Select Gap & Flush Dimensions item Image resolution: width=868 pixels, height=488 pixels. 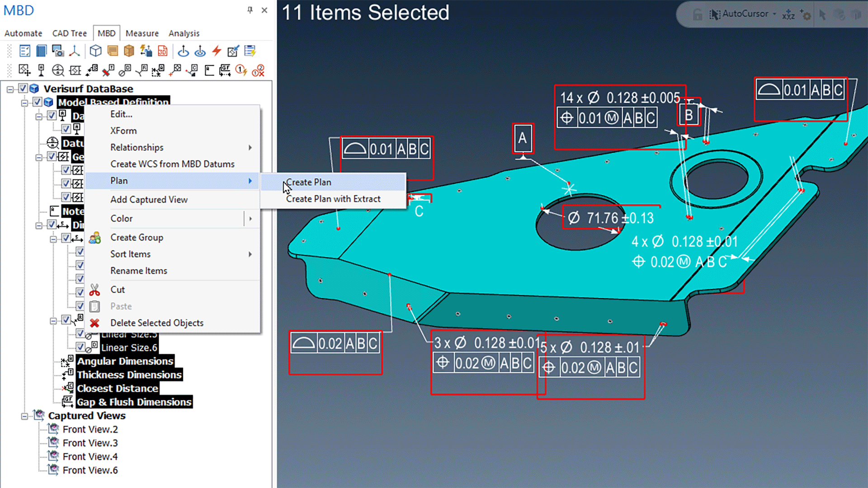[x=134, y=402]
